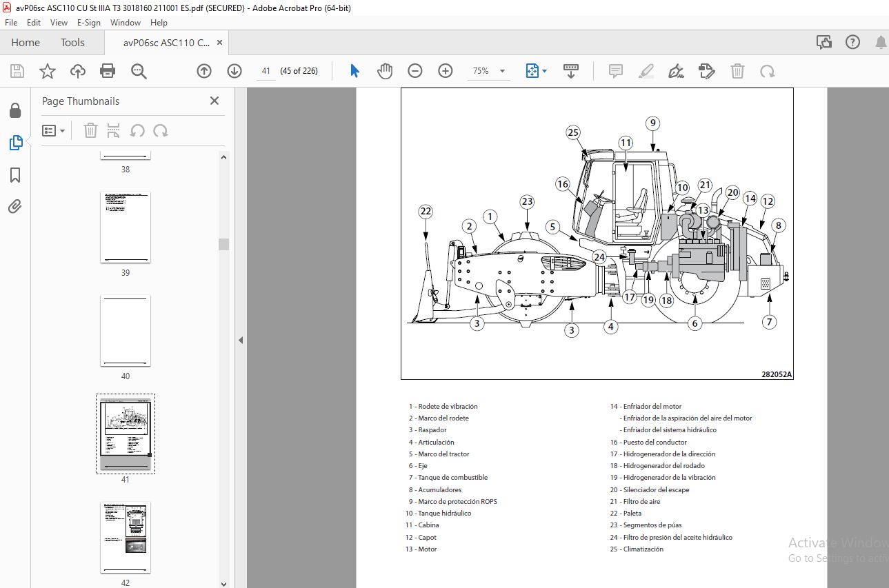This screenshot has height=588, width=889.
Task: Open the Help menu
Action: tap(159, 23)
